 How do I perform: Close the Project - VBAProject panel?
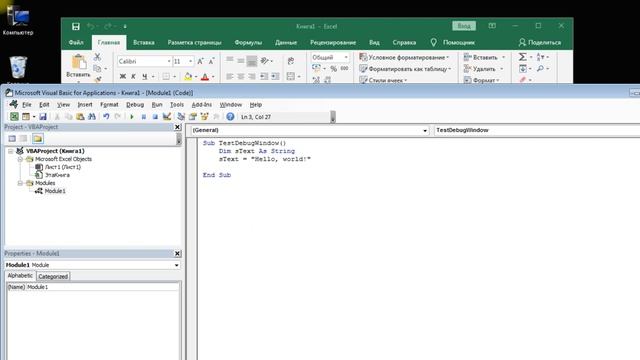pyautogui.click(x=177, y=127)
